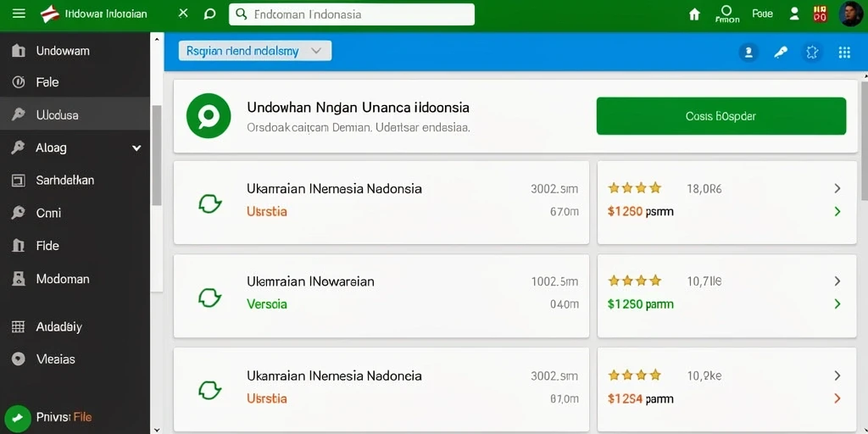Viewport: 868px width, 434px height.
Task: Click the red-white logo beside Iridowar Indoroian
Action: tap(50, 14)
